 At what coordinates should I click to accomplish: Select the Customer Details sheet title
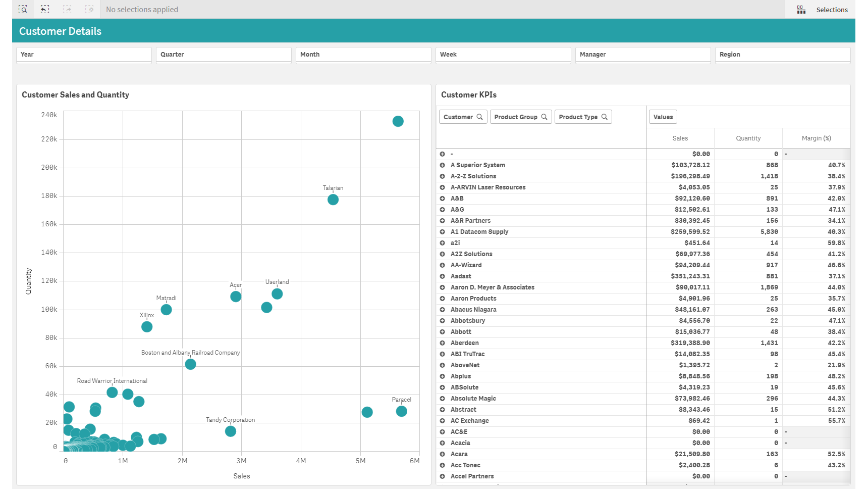click(60, 31)
